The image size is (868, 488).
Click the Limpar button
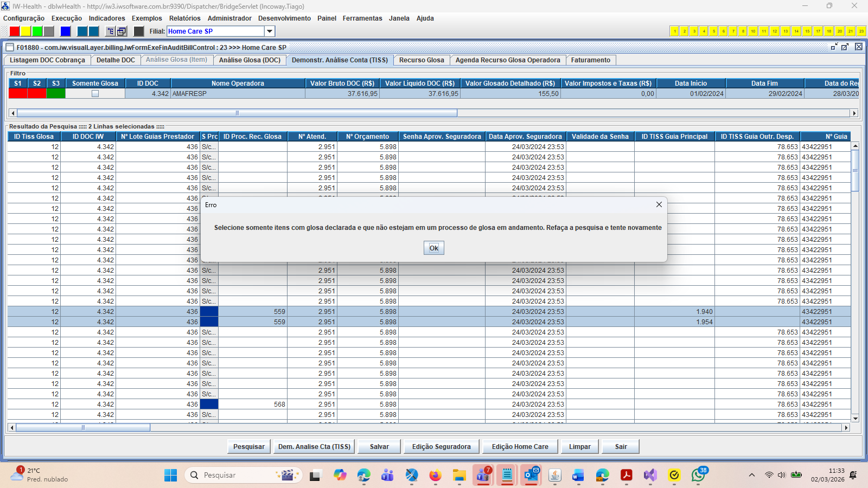pyautogui.click(x=579, y=447)
